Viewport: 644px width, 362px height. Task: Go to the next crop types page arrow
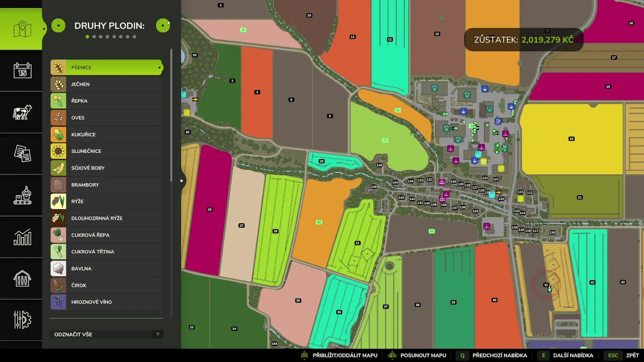[x=163, y=25]
